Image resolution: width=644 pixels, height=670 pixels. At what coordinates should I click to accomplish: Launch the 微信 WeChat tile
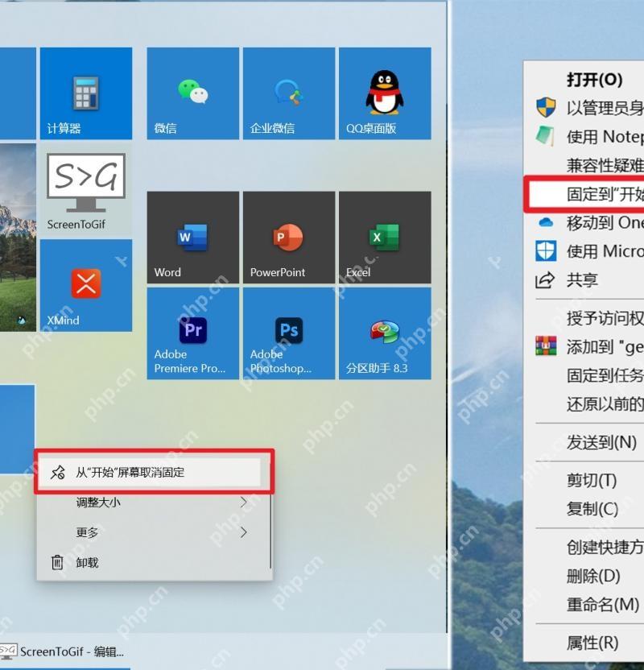pyautogui.click(x=192, y=93)
